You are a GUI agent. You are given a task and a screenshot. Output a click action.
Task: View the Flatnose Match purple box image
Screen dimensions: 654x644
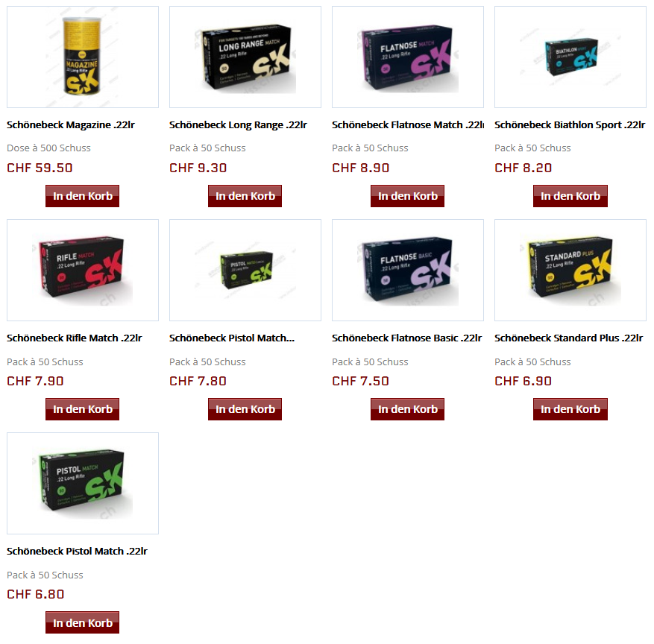[x=408, y=57]
